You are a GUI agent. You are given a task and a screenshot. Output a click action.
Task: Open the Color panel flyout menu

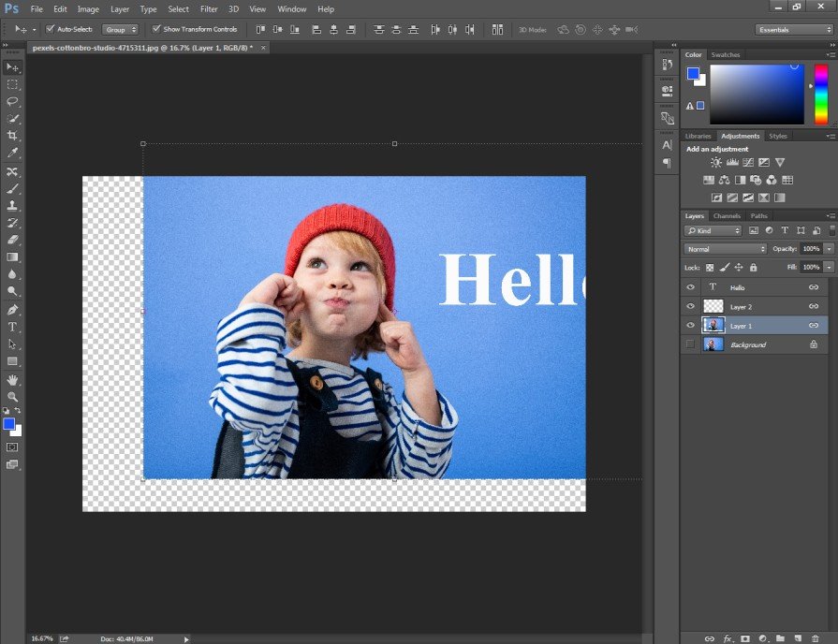point(831,54)
